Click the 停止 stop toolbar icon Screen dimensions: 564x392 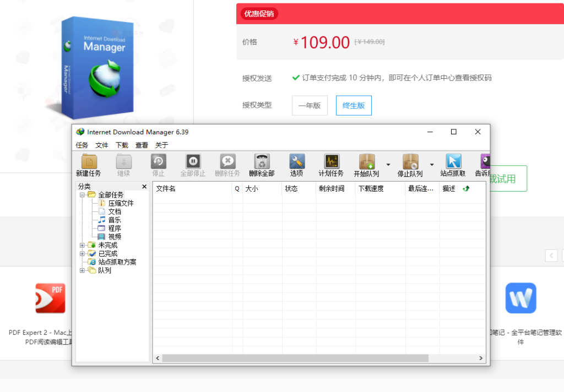point(158,161)
